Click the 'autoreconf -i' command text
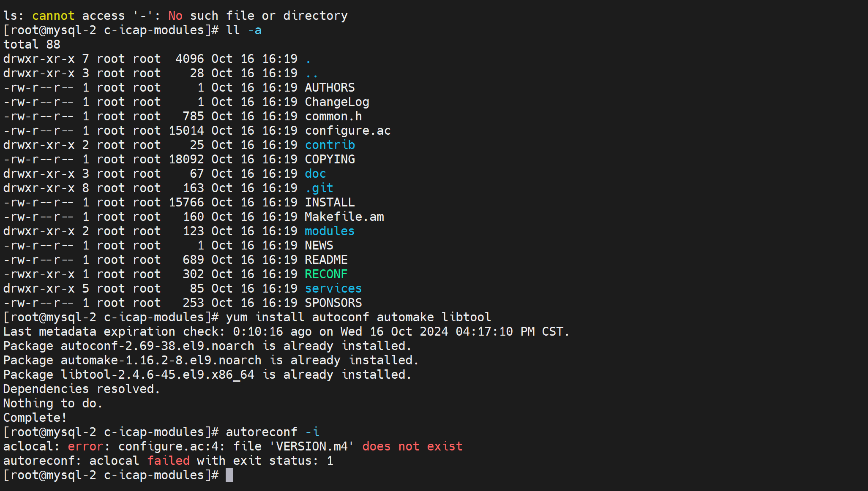Viewport: 868px width, 491px height. tap(272, 432)
